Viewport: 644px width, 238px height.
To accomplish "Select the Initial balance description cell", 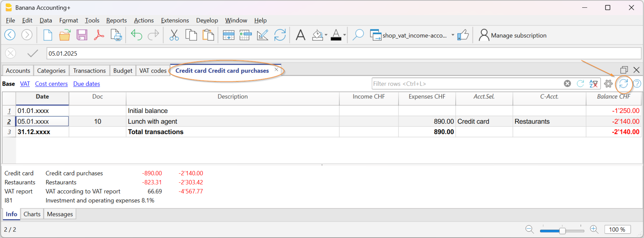I will click(x=233, y=111).
